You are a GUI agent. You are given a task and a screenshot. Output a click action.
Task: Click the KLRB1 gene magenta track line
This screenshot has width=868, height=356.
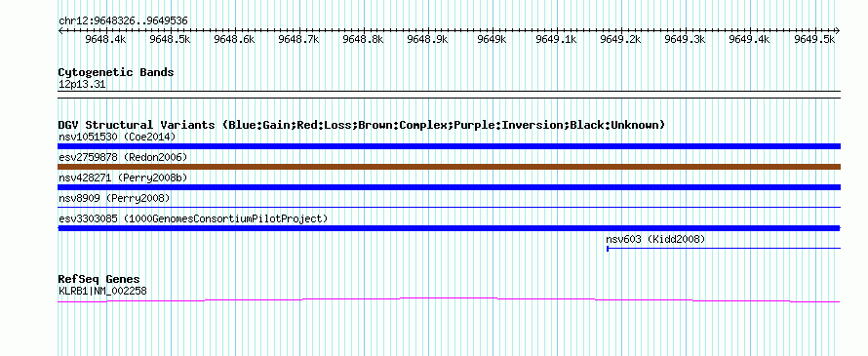449,299
